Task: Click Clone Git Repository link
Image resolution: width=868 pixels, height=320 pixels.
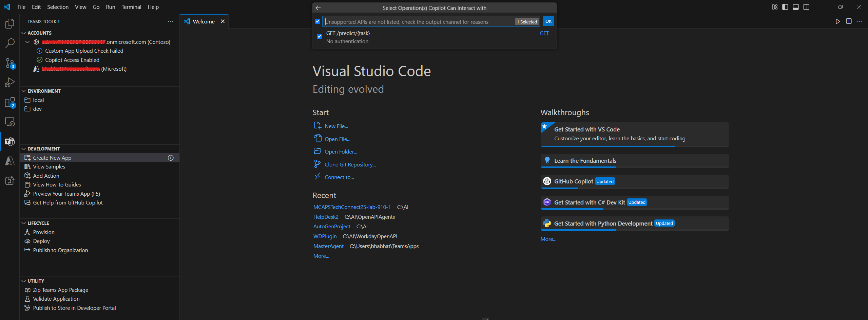Action: click(350, 165)
